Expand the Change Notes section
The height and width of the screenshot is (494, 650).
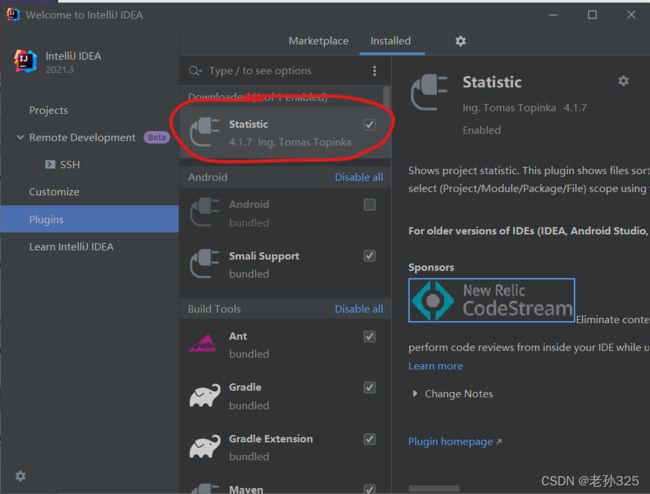coord(415,393)
